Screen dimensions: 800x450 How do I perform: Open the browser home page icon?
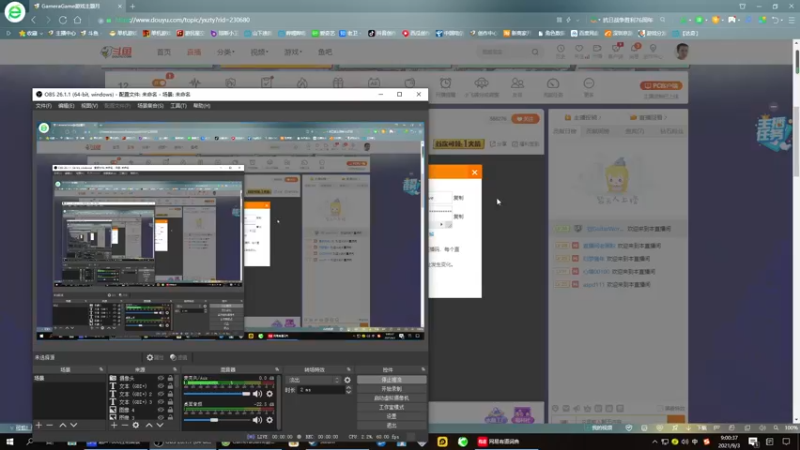tap(78, 20)
